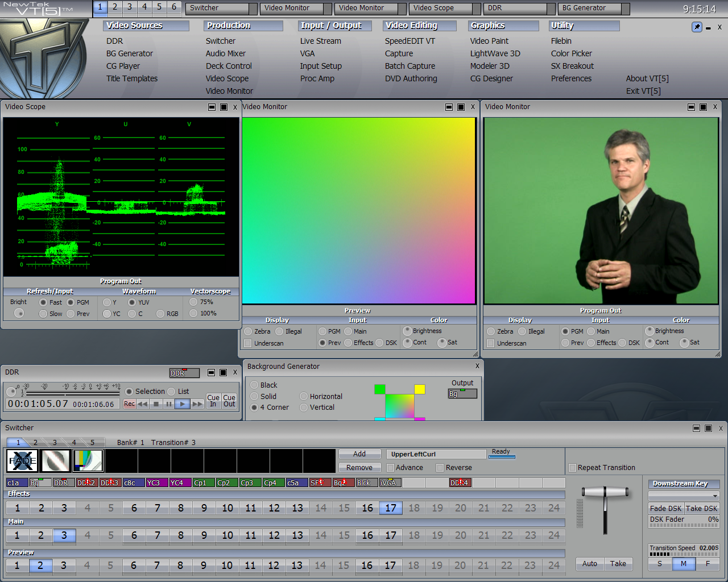Pause the DDR clip
This screenshot has height=582, width=728.
[169, 404]
